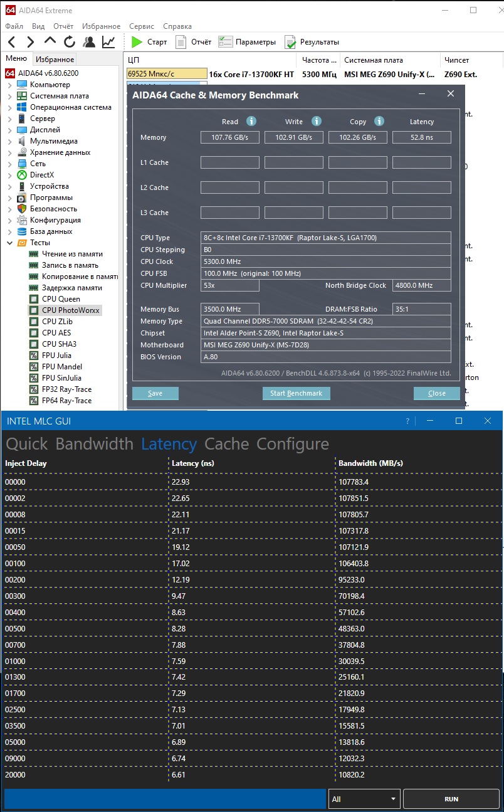Start the test with the green Старт button
Screen dimensions: 504x812
coord(149,42)
